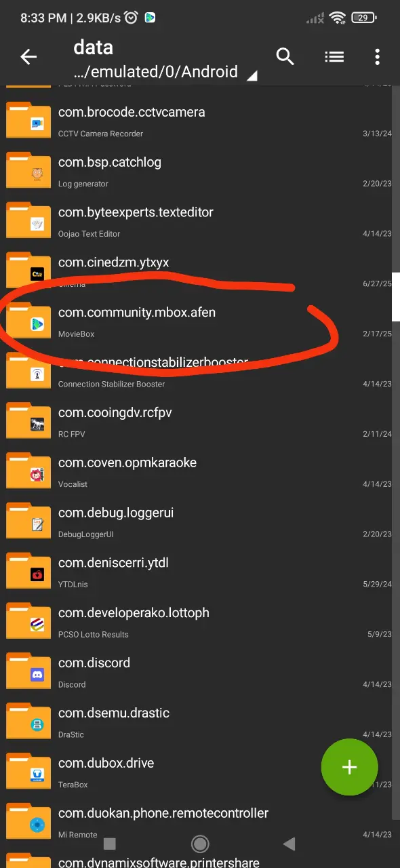The width and height of the screenshot is (400, 868).
Task: Select the com.discord name
Action: [x=94, y=663]
